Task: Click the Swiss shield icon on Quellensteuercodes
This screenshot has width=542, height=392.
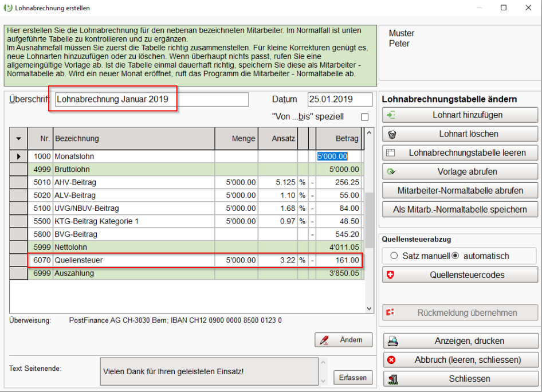Action: [391, 275]
